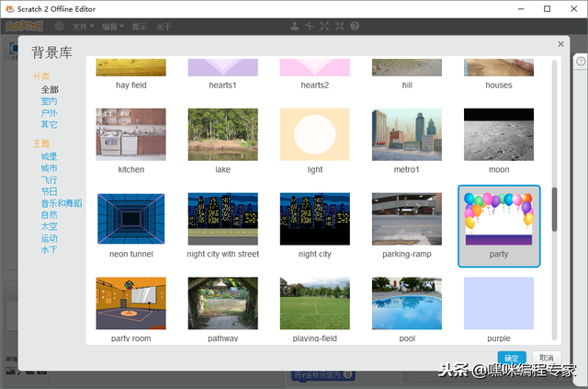Viewport: 588px width, 389px height.
Task: Select the shrink sprite tool
Action: click(339, 26)
